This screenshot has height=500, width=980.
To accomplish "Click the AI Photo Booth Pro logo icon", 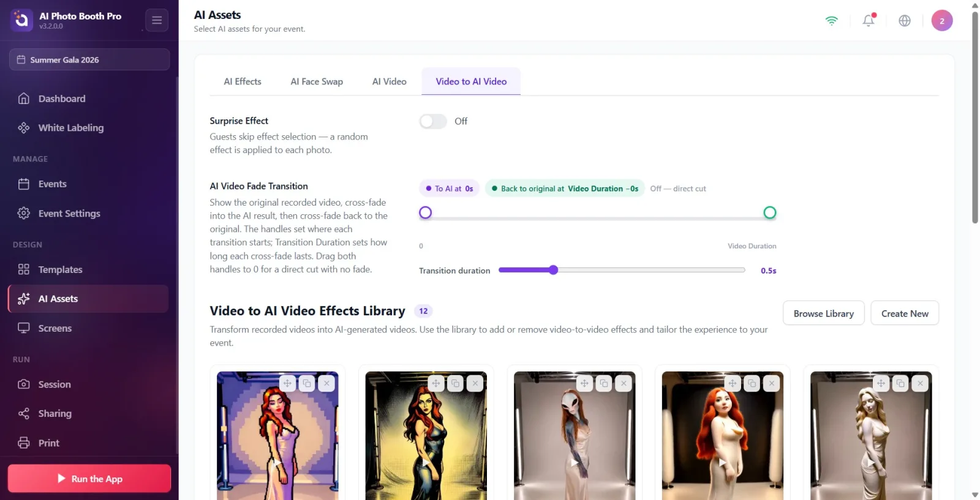I will 21,20.
